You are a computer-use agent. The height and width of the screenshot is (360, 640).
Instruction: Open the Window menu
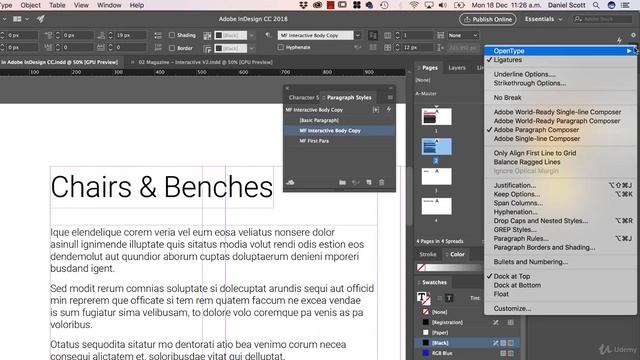(x=109, y=5)
